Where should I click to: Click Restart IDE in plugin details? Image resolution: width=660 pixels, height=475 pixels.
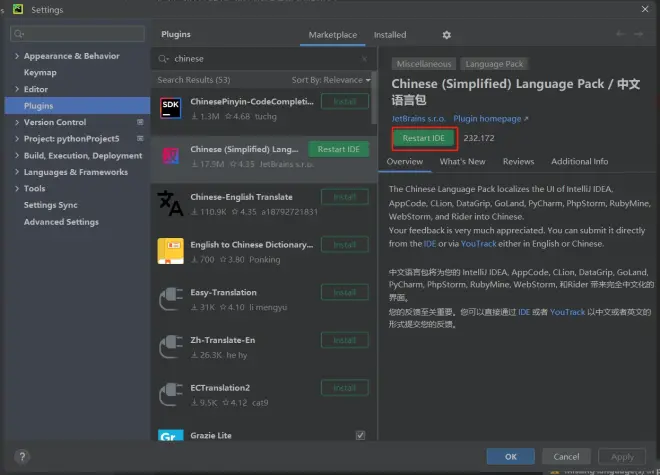pos(423,138)
